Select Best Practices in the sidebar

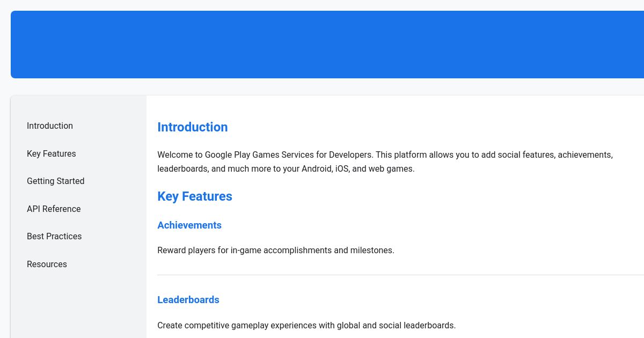(54, 236)
